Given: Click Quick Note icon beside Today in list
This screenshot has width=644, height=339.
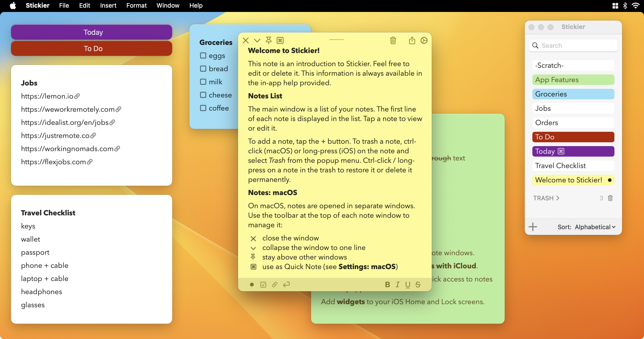Looking at the screenshot, I should coord(561,151).
